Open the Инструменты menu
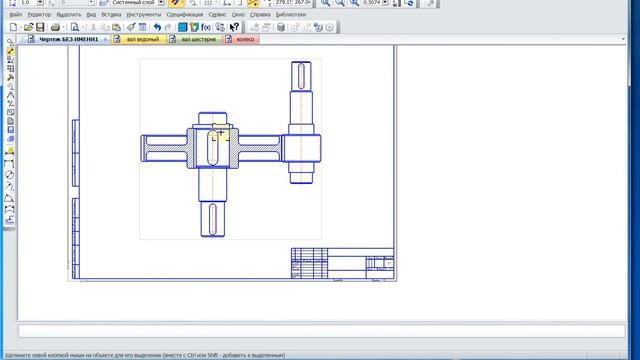Viewport: 640px width, 360px height. click(x=144, y=14)
